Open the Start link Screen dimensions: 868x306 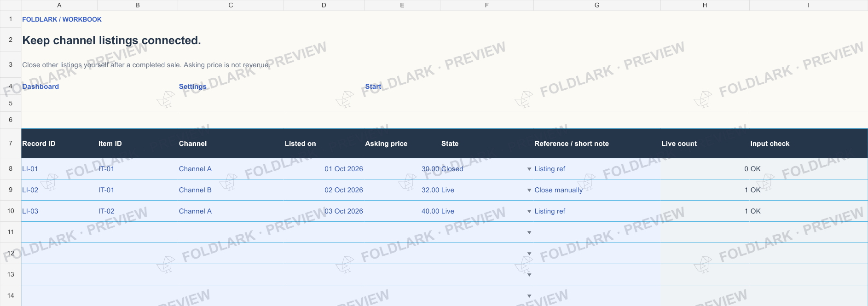pyautogui.click(x=373, y=87)
